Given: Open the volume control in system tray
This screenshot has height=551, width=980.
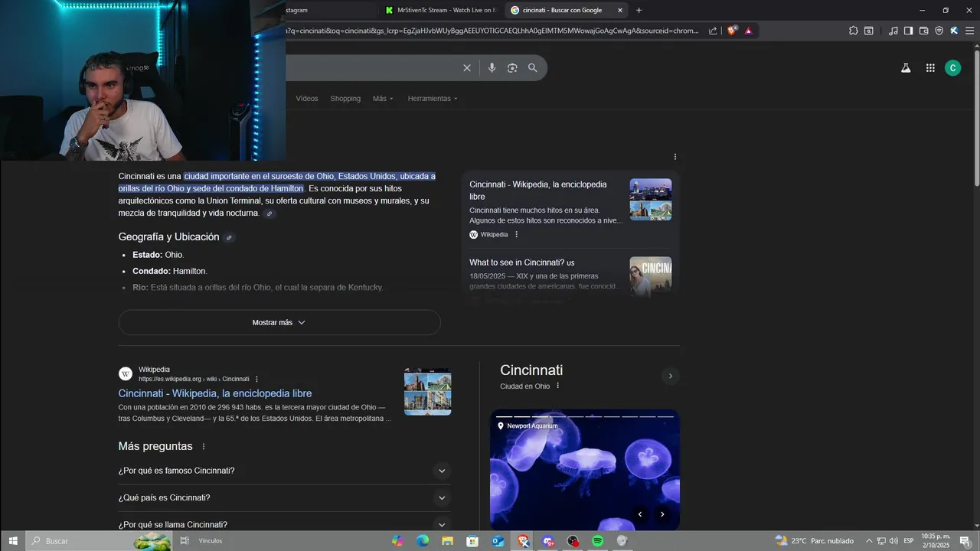Looking at the screenshot, I should [x=893, y=541].
